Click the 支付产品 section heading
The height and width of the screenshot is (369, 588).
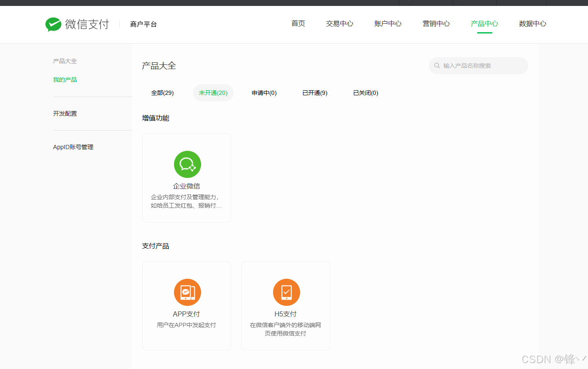[156, 246]
